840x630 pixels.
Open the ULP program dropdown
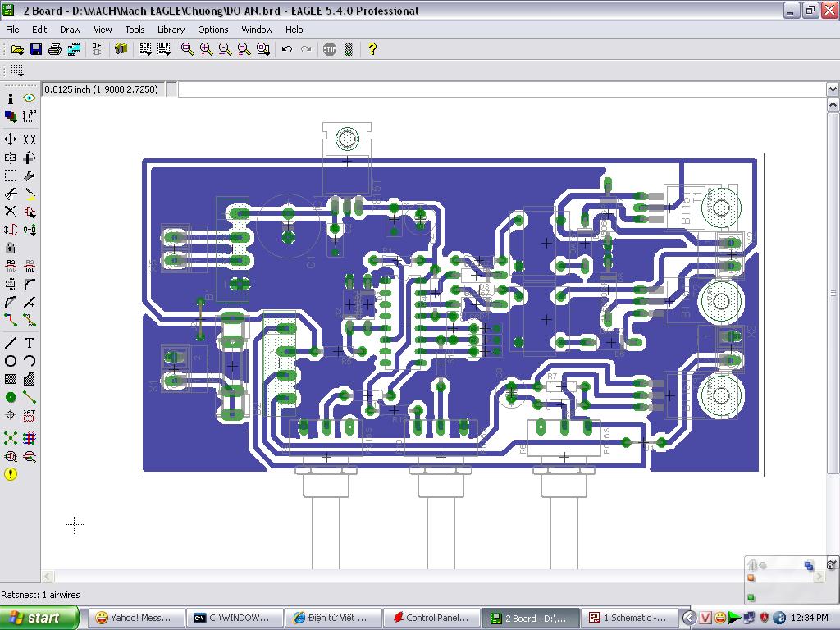point(164,49)
